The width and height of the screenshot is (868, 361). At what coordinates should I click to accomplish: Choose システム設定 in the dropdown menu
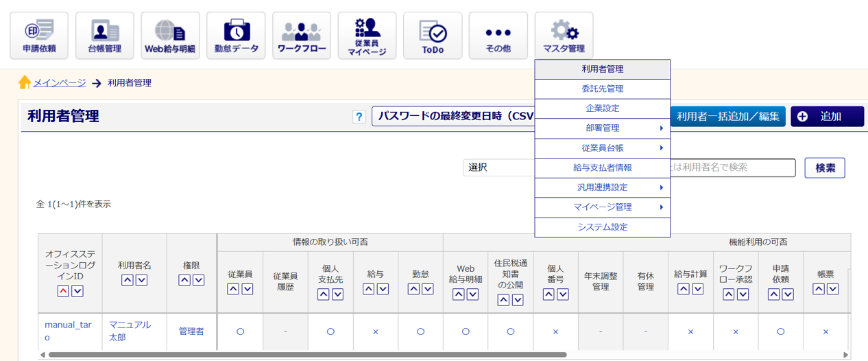click(x=602, y=227)
